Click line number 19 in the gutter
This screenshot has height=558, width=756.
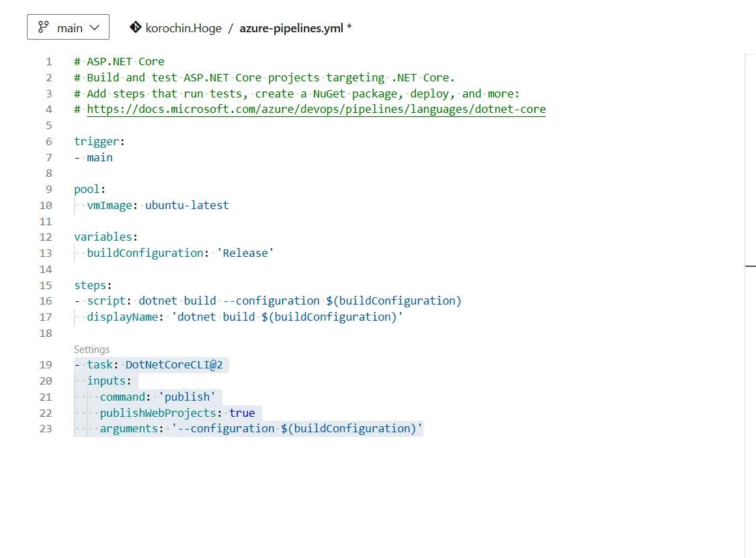pos(46,365)
